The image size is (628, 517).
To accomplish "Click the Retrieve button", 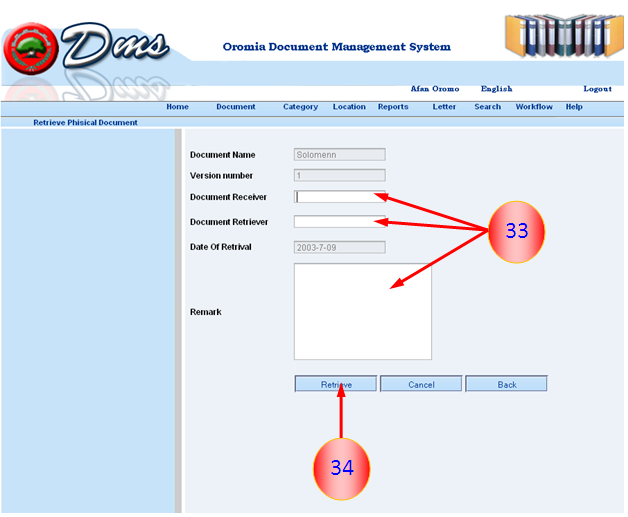I will (336, 384).
